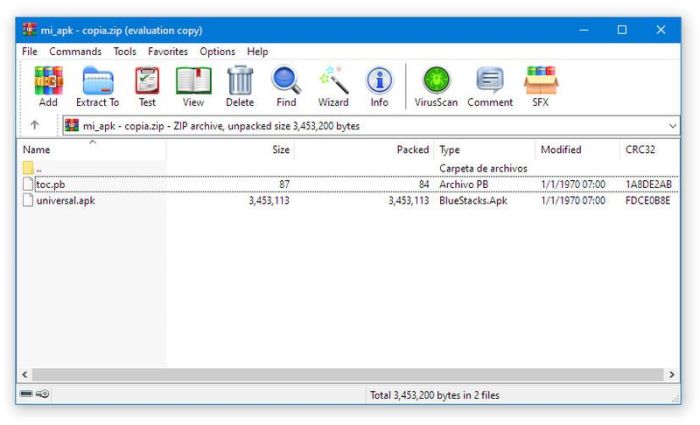Open the Favorites menu
The height and width of the screenshot is (425, 700).
tap(168, 51)
